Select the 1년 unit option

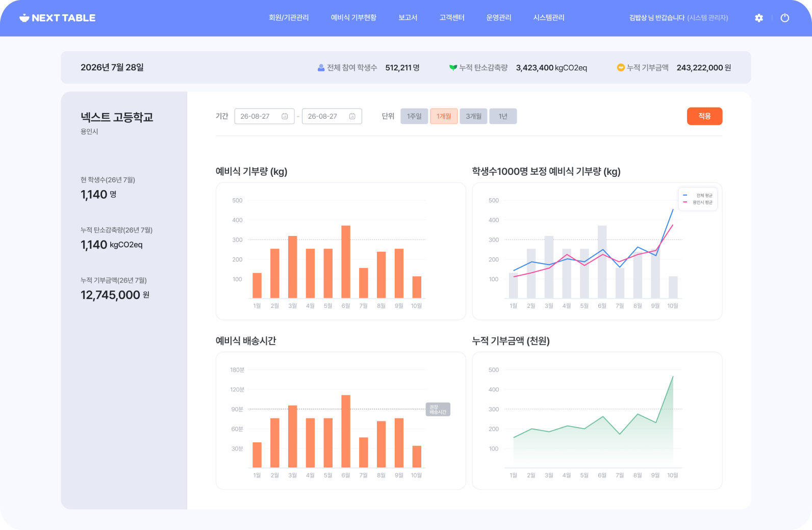(503, 116)
